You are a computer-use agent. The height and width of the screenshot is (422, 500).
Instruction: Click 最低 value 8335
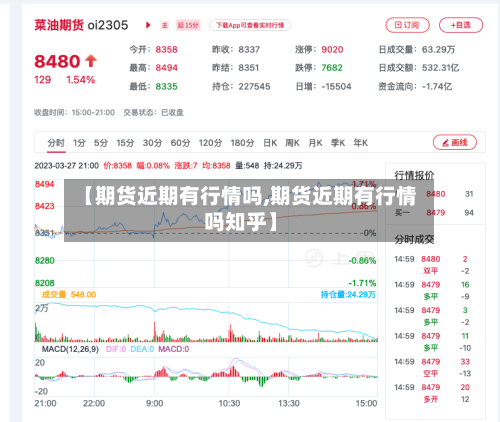tap(166, 87)
